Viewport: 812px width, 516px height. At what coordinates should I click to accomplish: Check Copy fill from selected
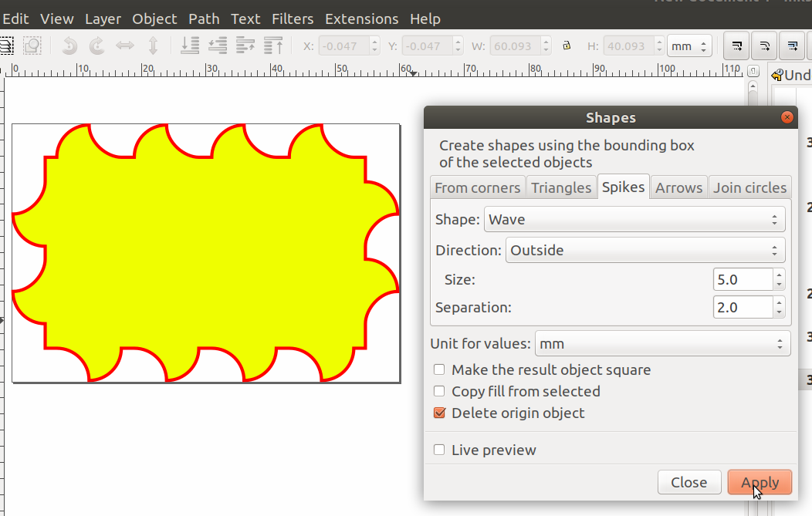pyautogui.click(x=440, y=391)
